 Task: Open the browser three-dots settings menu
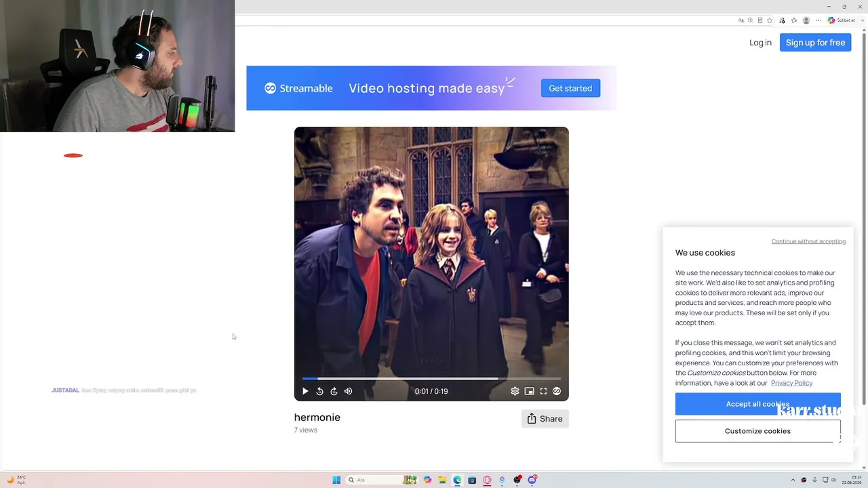click(818, 20)
